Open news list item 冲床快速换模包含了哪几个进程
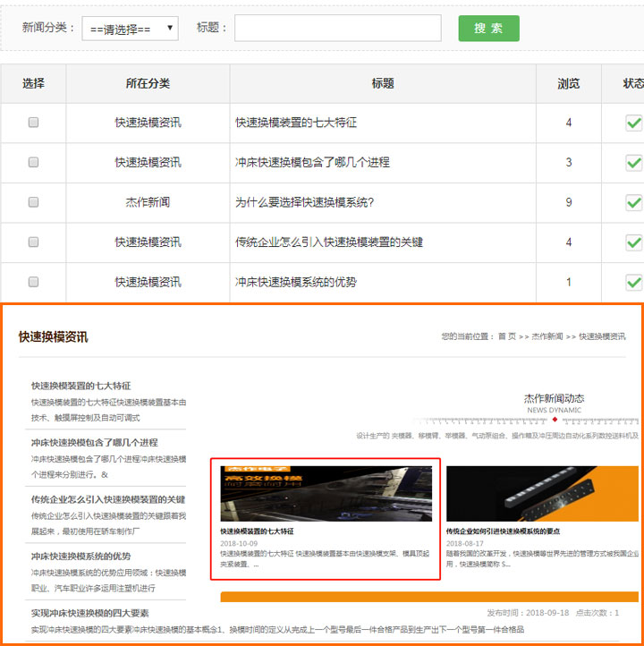Screen dimensions: 644x646 point(94,443)
